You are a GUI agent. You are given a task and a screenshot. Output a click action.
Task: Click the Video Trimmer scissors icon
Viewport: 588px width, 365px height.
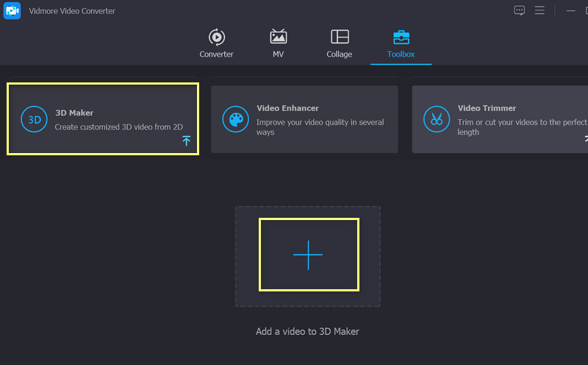437,119
